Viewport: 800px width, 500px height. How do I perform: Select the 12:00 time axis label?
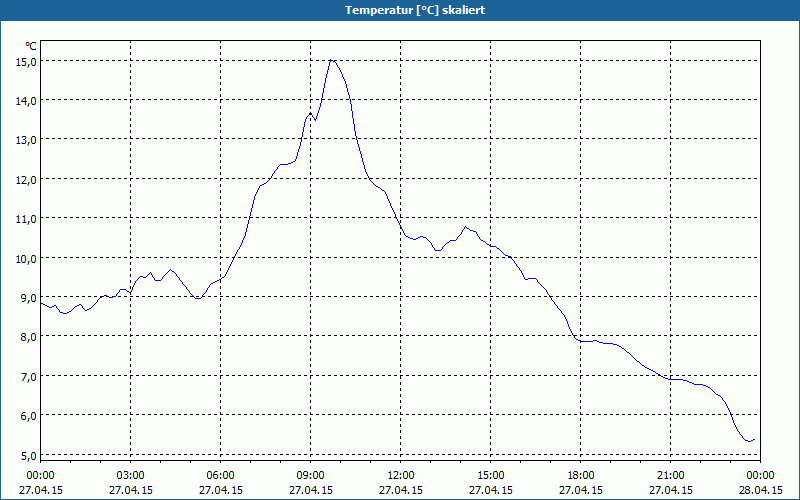coord(400,475)
